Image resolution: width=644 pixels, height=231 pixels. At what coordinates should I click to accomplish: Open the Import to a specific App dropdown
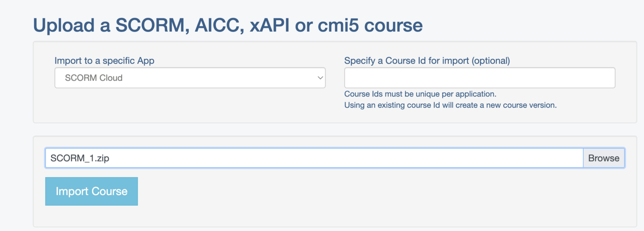pos(190,78)
